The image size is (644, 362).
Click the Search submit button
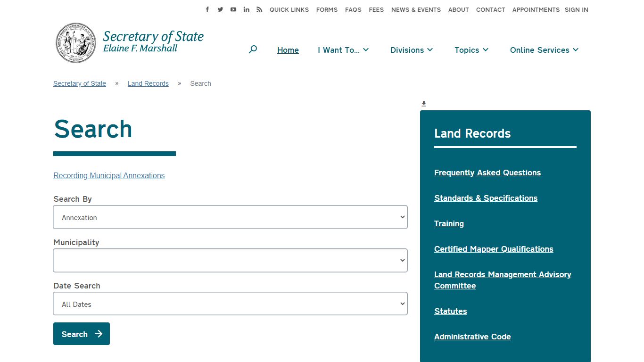[x=82, y=334]
